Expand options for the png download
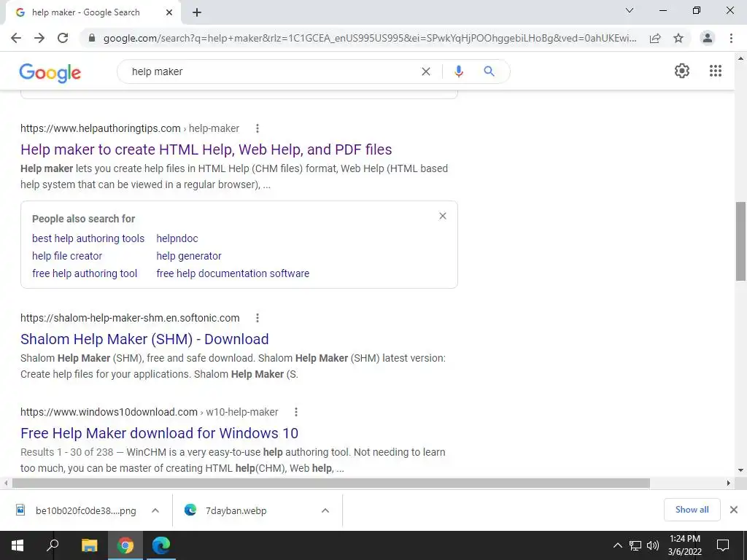Screen dimensions: 747x560 click(155, 510)
